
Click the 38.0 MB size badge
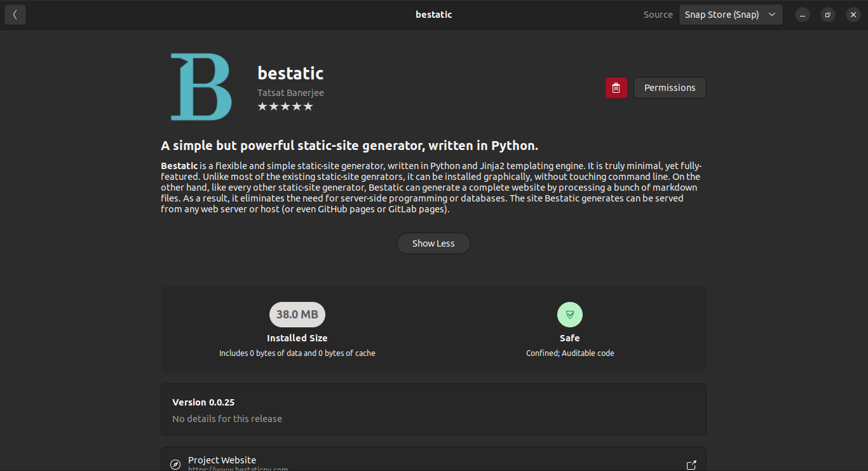pos(297,314)
